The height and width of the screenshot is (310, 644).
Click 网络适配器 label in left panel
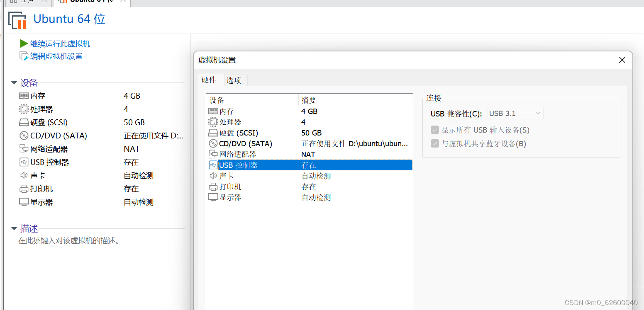49,149
